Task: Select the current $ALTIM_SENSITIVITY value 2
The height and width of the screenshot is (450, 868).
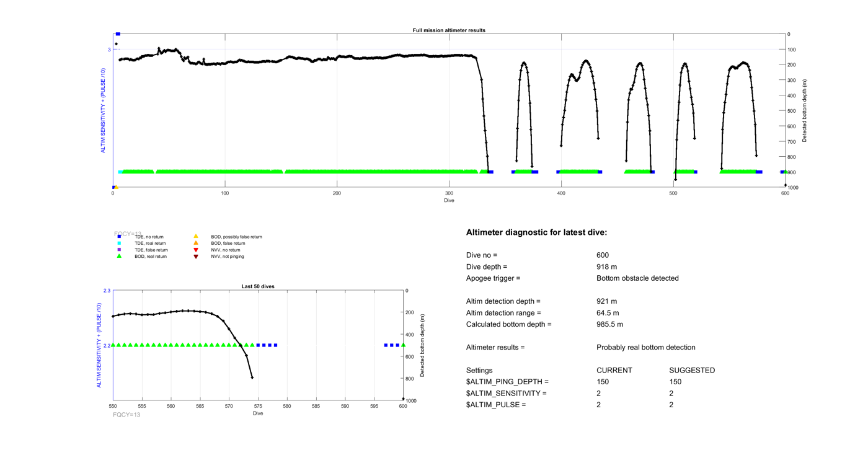Action: point(599,394)
